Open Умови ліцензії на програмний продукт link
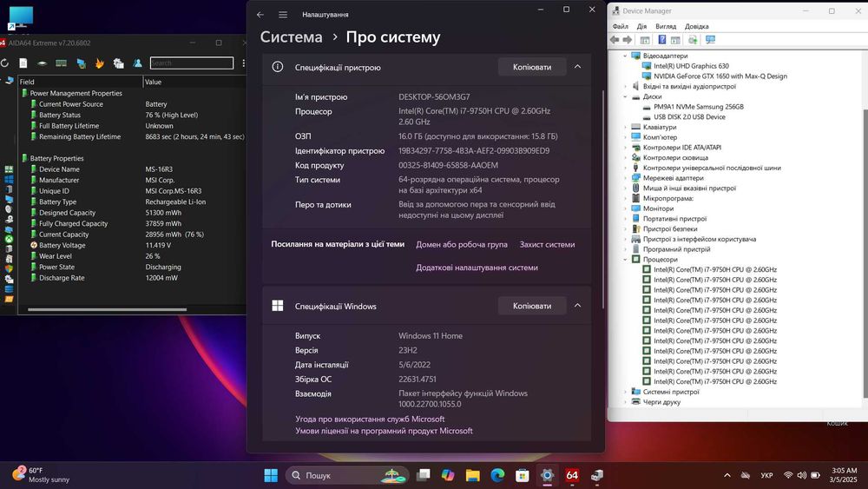868x489 pixels. coord(384,431)
